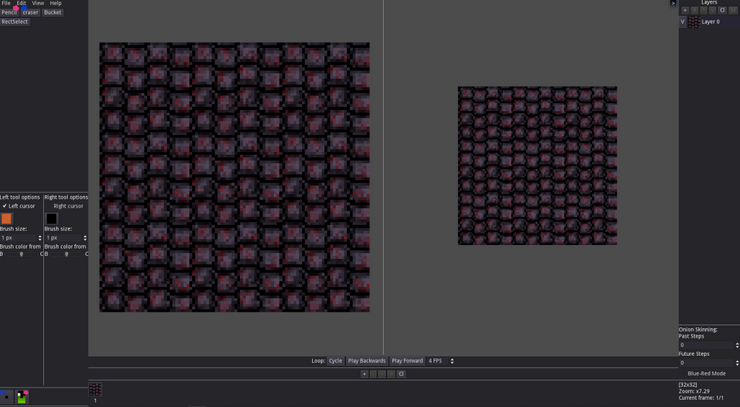Click the Zoom x7.29 status text
This screenshot has width=740, height=407.
[x=694, y=391]
